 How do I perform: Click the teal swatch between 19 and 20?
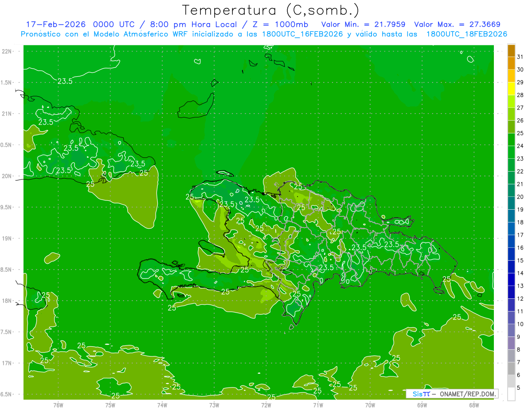(511, 203)
